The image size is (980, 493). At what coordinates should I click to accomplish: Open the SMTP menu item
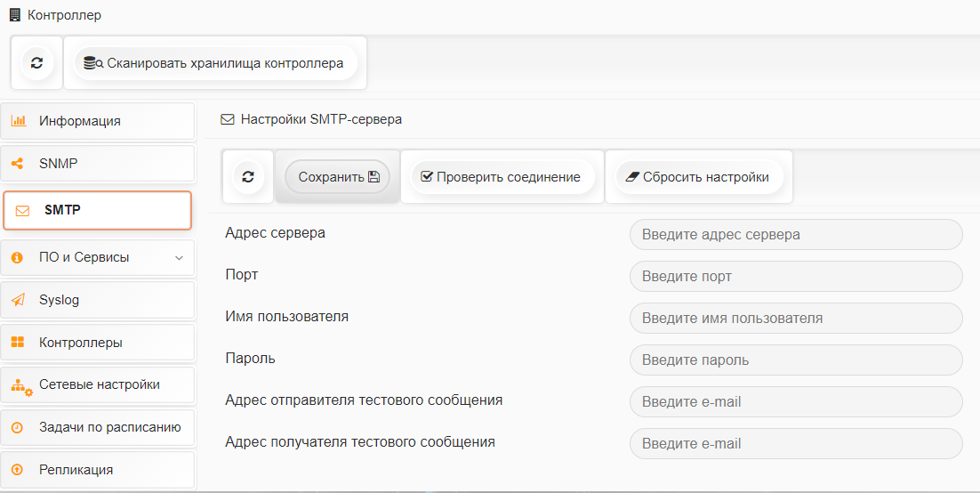click(97, 210)
